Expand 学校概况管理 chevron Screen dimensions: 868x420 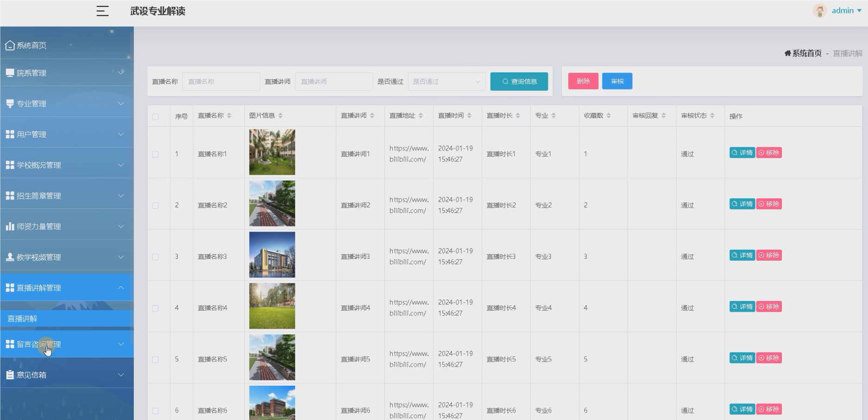click(121, 165)
